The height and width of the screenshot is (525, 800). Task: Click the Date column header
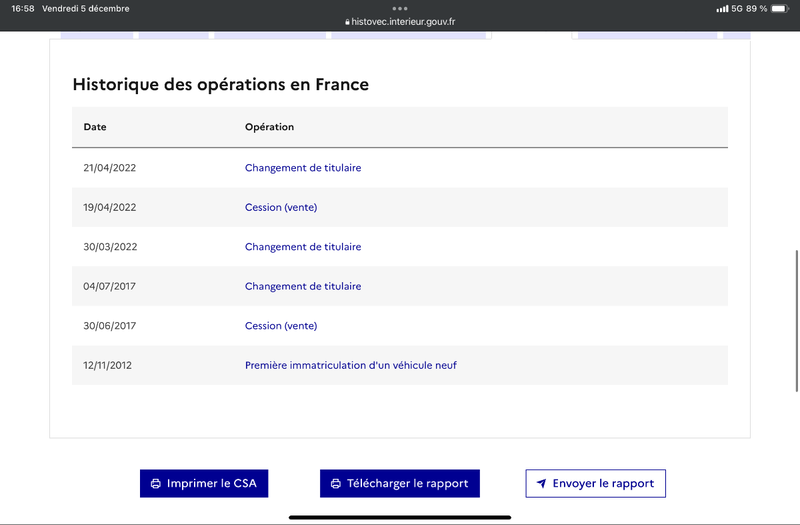point(95,127)
